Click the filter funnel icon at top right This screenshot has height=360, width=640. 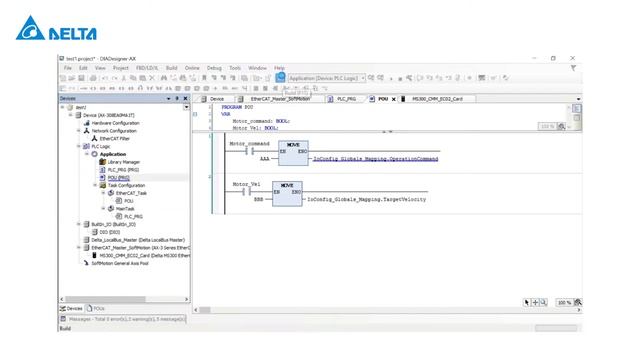573,68
